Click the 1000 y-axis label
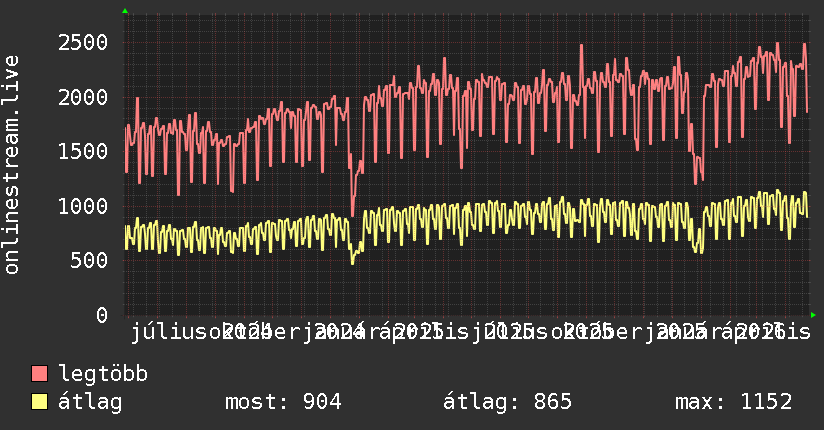Screen dimensions: 824x430 pos(83,206)
